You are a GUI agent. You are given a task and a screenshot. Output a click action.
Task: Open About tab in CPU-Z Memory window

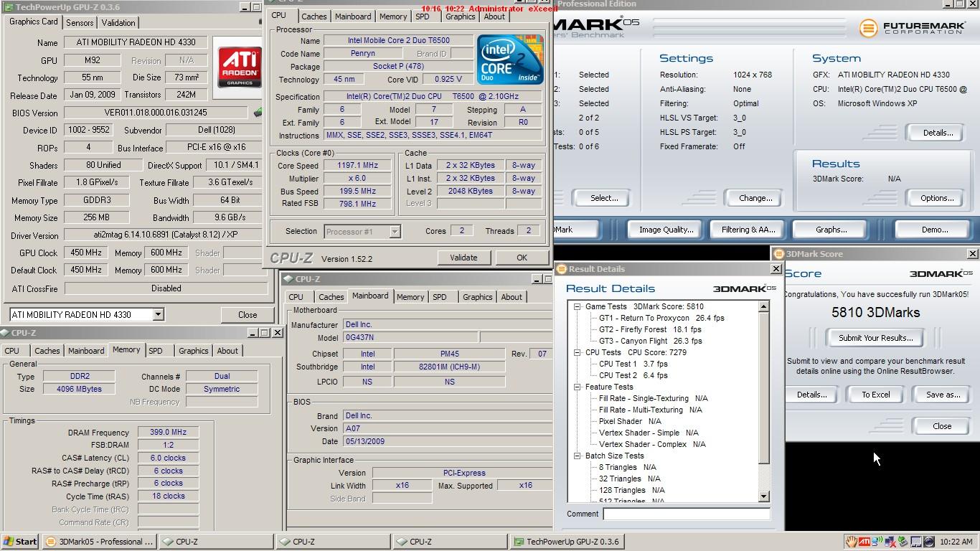pyautogui.click(x=227, y=351)
